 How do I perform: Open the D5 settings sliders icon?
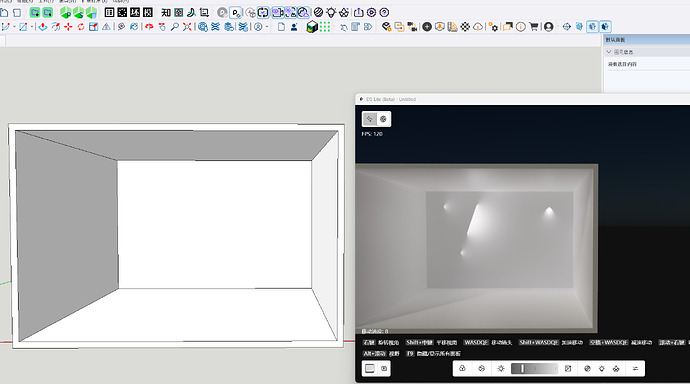pos(635,369)
